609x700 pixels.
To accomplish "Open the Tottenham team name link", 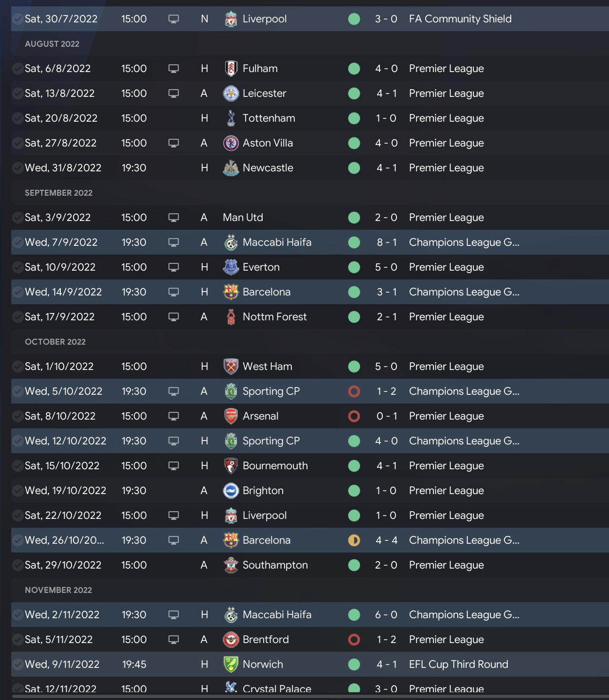I will (x=269, y=118).
